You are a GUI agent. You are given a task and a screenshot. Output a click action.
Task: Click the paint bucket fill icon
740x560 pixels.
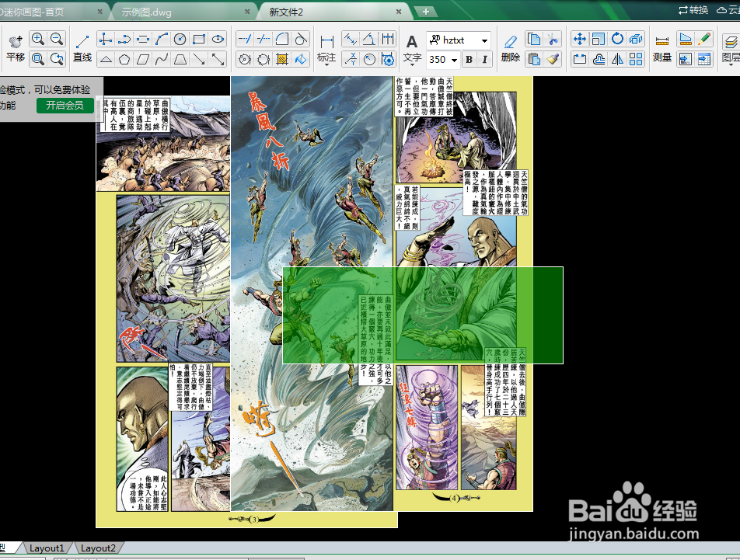301,59
